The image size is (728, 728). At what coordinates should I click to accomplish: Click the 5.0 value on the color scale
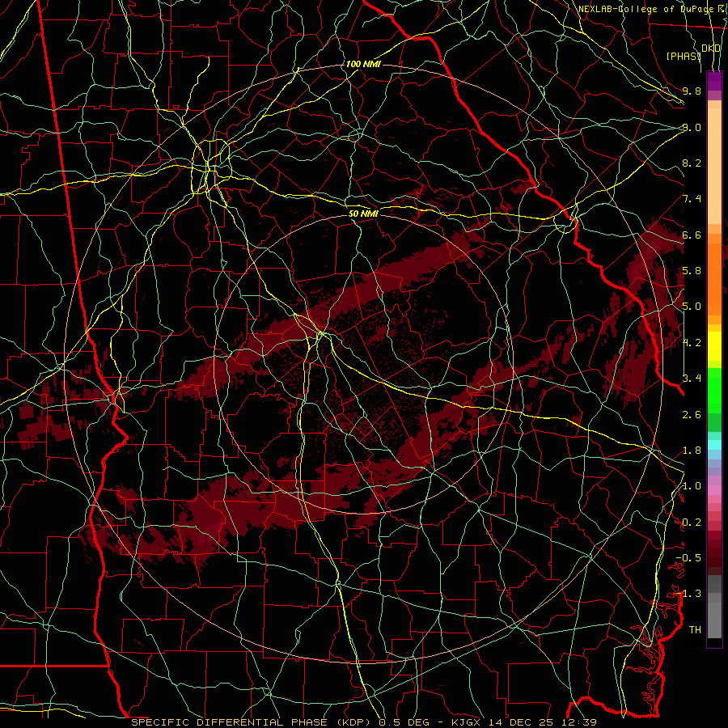pyautogui.click(x=692, y=306)
